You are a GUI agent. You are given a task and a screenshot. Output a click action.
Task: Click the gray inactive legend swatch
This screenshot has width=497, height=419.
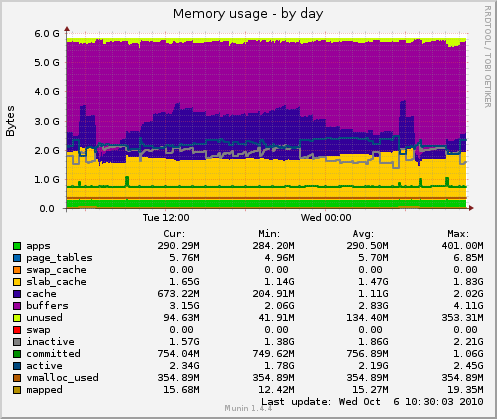17,342
